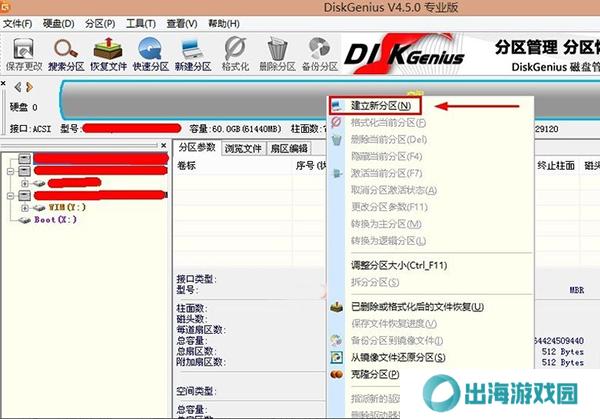Click the 卷标 column header
The height and width of the screenshot is (419, 600).
[x=187, y=166]
